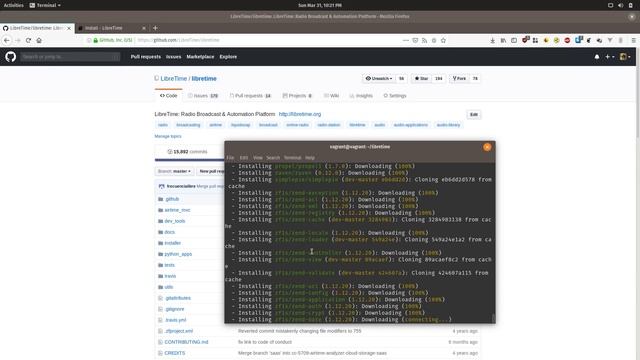This screenshot has width=640, height=360.
Task: Open the docs folder
Action: coord(169,232)
